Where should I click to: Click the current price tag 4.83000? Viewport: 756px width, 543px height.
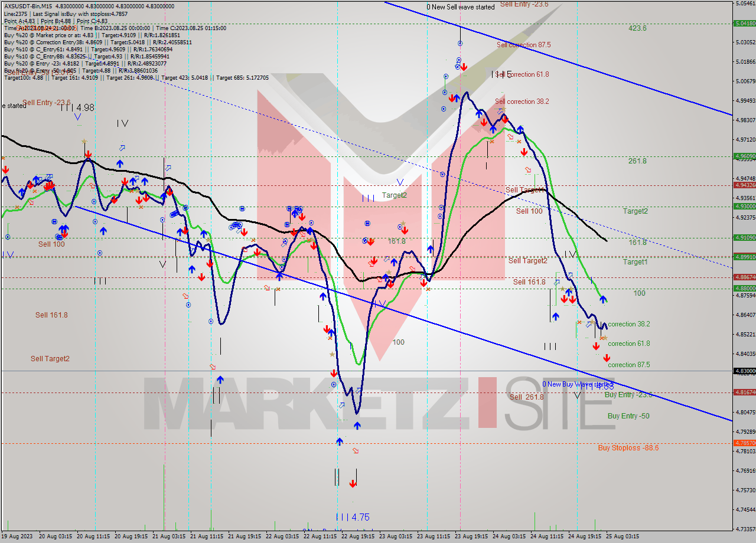tap(744, 371)
